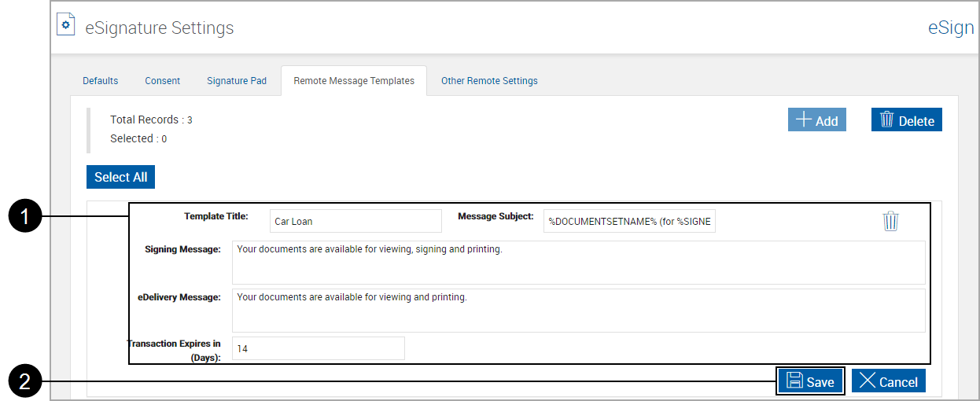Click inside the Signing Message text area
Viewport: 980px width, 401px height.
(x=578, y=263)
